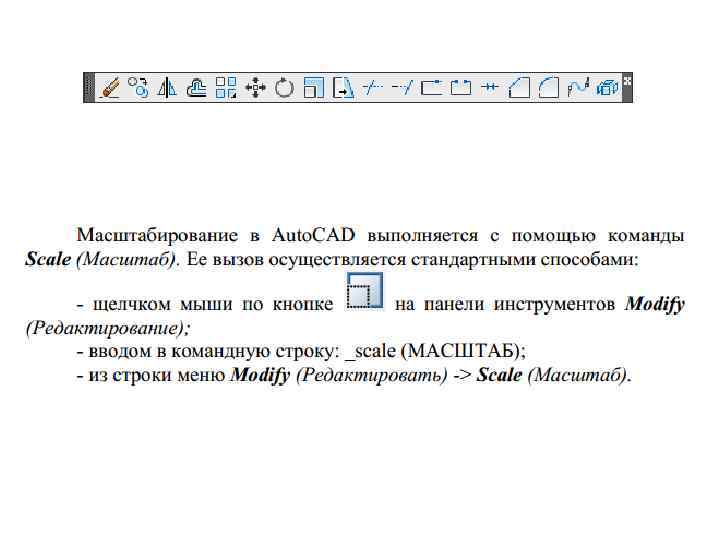
Task: Activate the Offset tool
Action: (x=197, y=87)
